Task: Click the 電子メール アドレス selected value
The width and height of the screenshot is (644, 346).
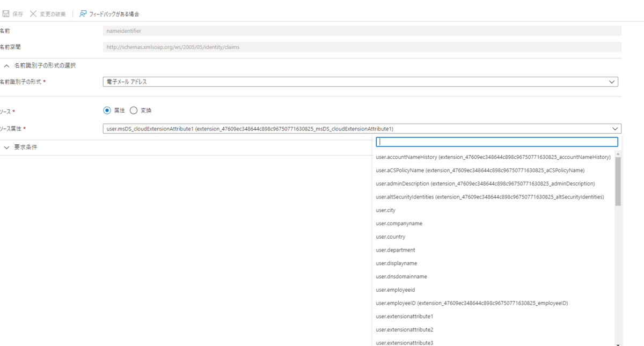Action: 127,82
